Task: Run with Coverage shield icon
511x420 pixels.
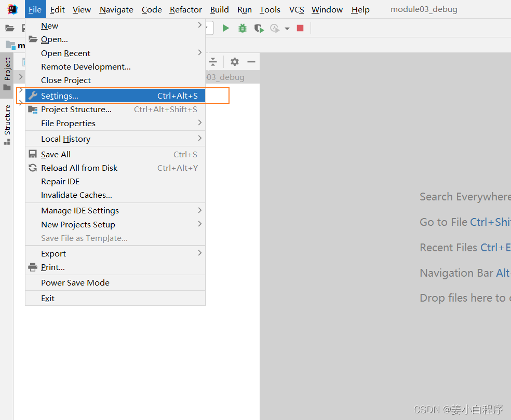Action: tap(259, 29)
